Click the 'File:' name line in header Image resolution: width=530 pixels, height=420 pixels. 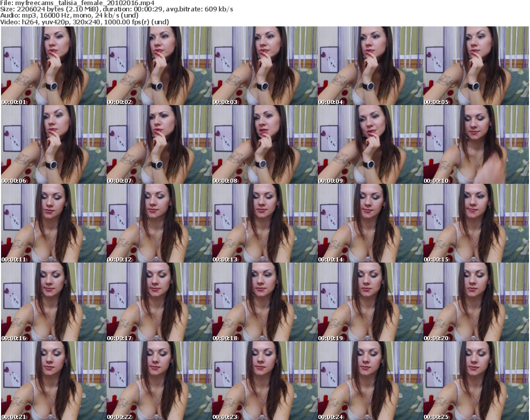78,3
